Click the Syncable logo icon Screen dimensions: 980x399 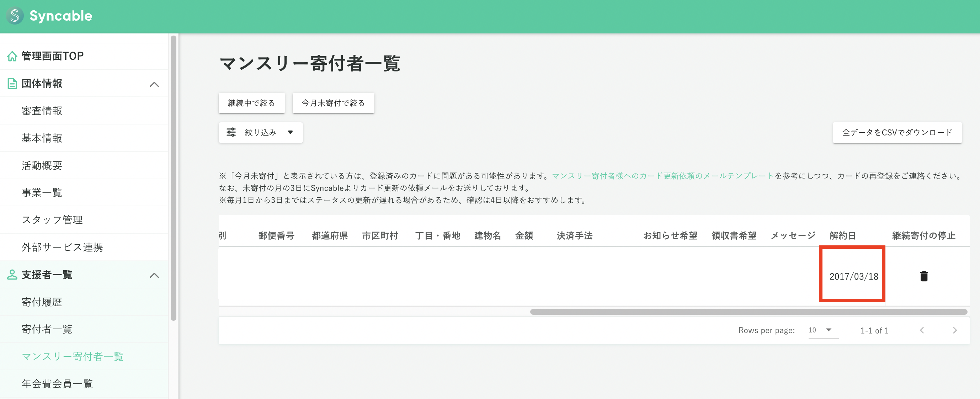15,16
